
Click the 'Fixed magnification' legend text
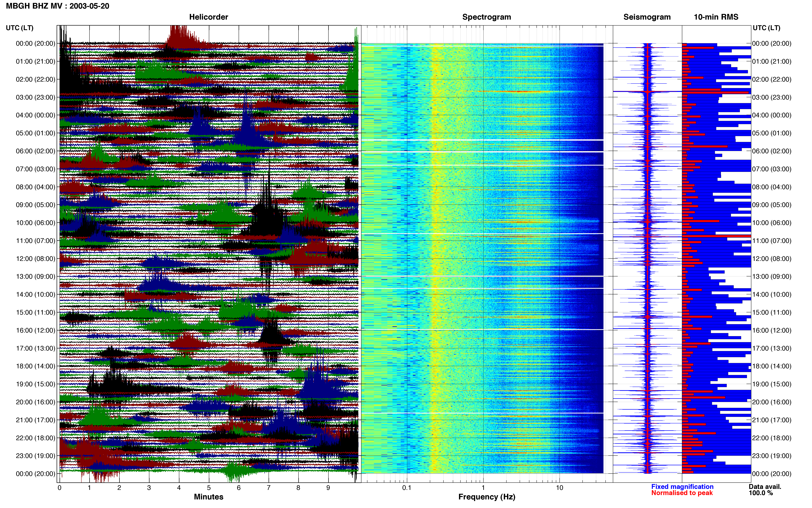(682, 486)
